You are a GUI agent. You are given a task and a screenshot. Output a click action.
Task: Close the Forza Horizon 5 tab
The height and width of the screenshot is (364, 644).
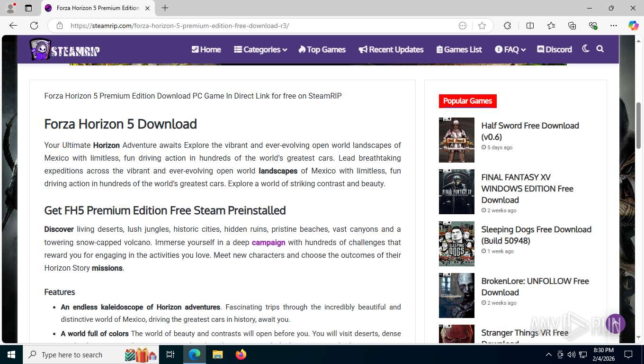tap(147, 8)
